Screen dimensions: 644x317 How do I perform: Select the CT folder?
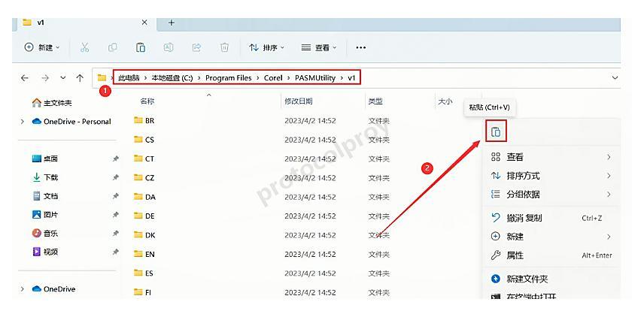point(144,158)
